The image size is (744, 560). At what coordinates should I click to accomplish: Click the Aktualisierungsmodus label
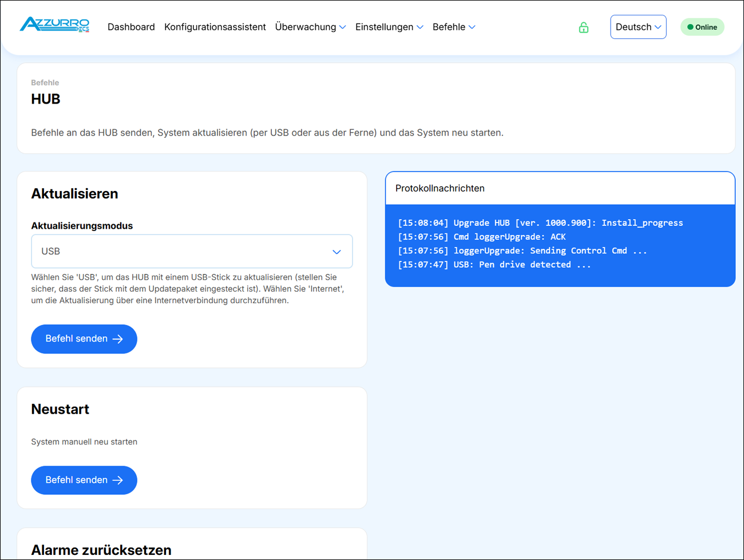pos(82,225)
